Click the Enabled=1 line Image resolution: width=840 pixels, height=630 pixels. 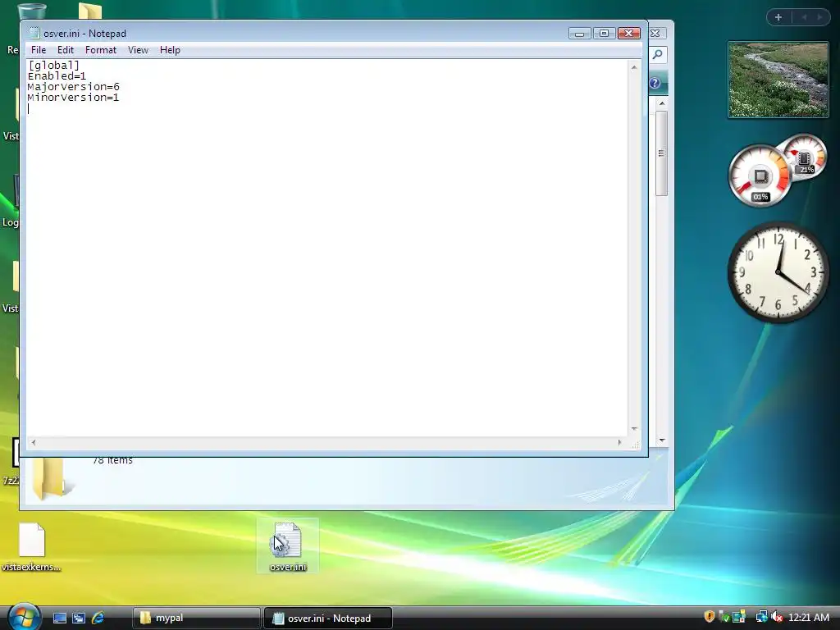(57, 76)
